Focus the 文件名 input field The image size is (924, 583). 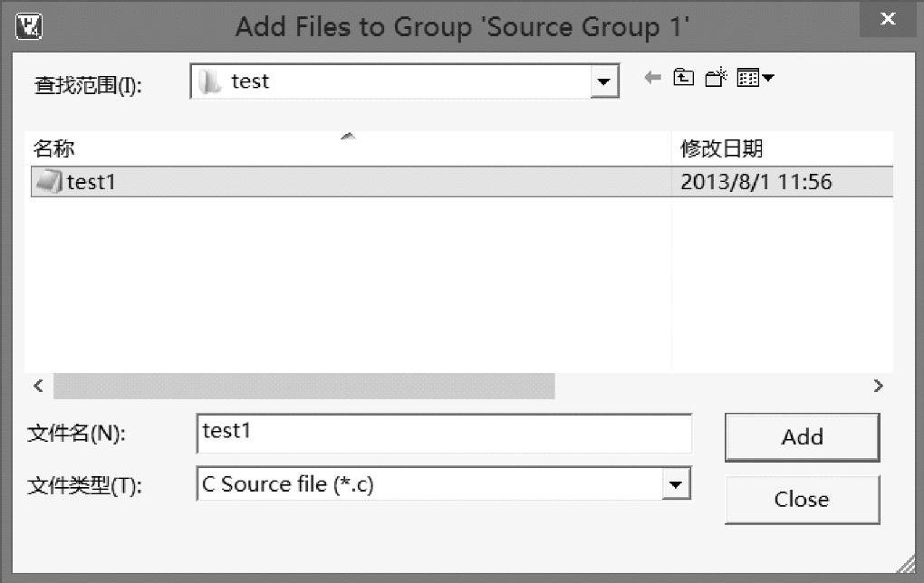coord(444,433)
